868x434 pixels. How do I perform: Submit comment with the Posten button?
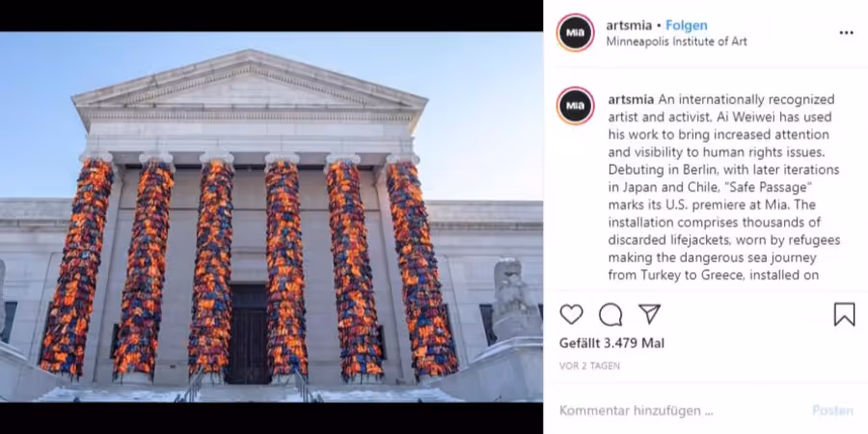(832, 411)
